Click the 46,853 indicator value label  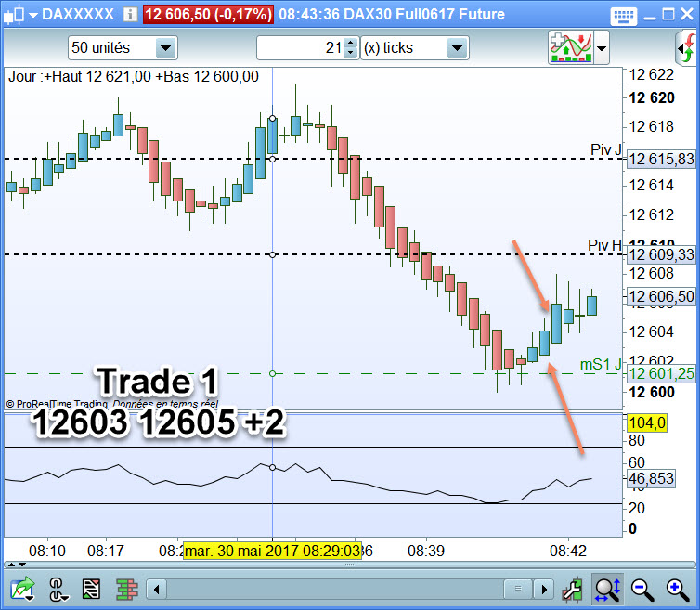tap(651, 478)
